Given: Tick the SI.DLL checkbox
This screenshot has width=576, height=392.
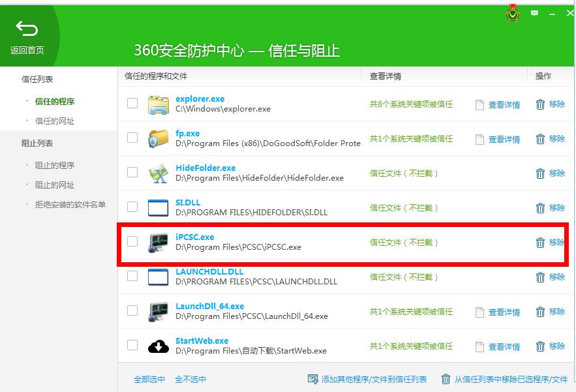Looking at the screenshot, I should pyautogui.click(x=132, y=207).
